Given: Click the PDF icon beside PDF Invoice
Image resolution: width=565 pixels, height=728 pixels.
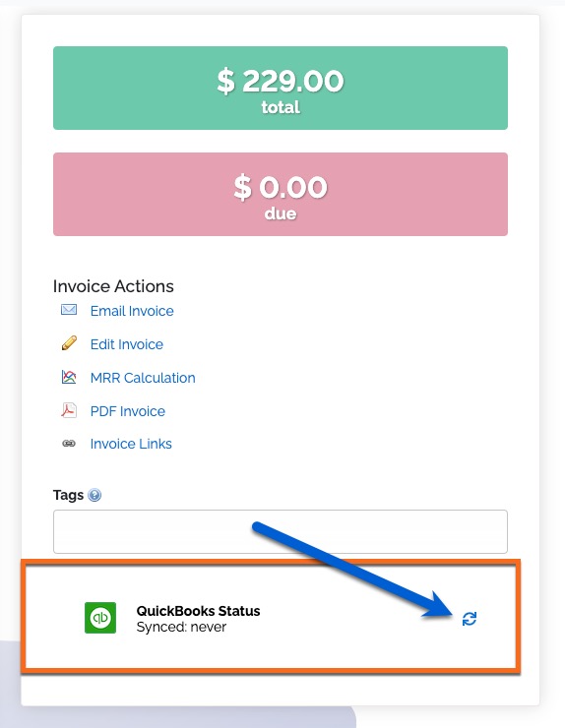Looking at the screenshot, I should (x=69, y=410).
